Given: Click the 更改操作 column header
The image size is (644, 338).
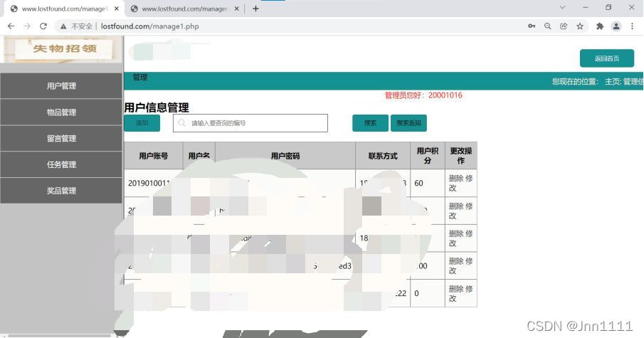Looking at the screenshot, I should [x=461, y=156].
